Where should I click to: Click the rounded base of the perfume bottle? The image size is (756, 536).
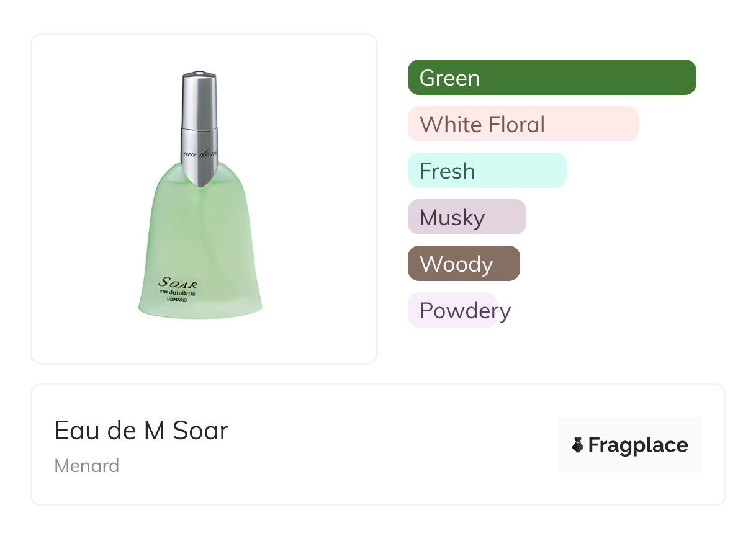click(200, 310)
